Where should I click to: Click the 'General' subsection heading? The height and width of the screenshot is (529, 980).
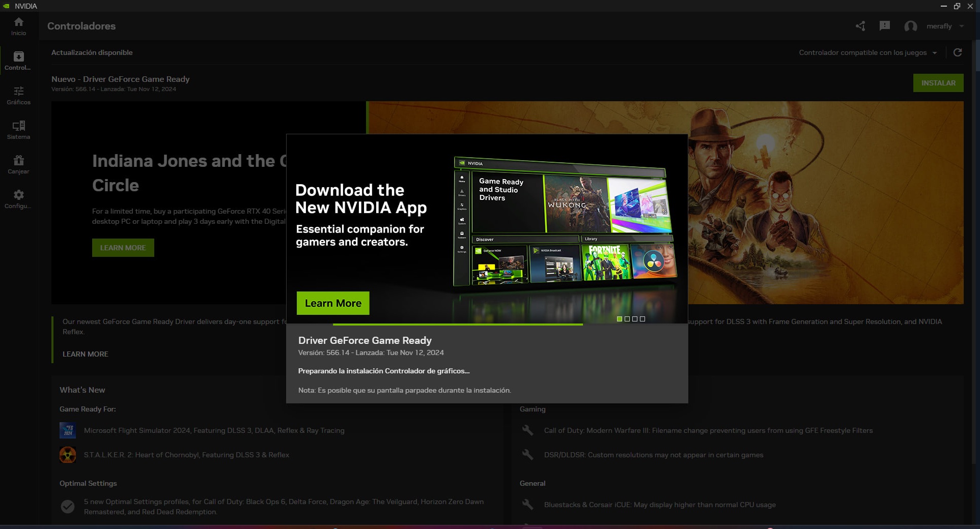(x=533, y=483)
